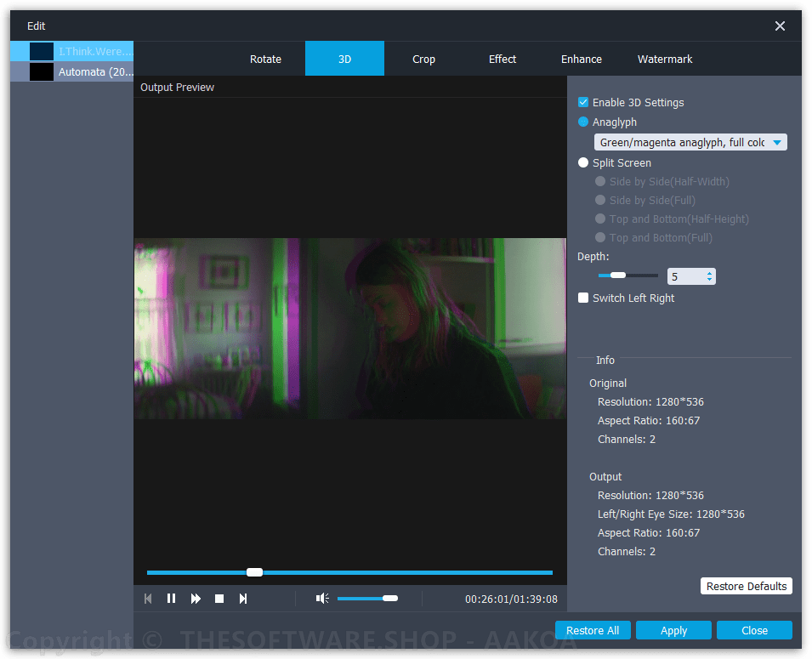Open the Effect tab
Viewport: 812px width, 659px height.
[x=503, y=59]
